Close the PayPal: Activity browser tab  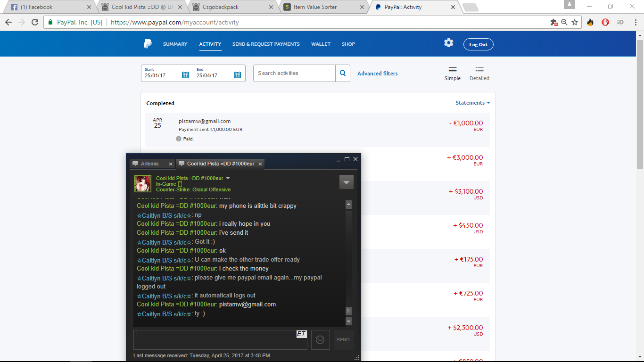pyautogui.click(x=453, y=7)
